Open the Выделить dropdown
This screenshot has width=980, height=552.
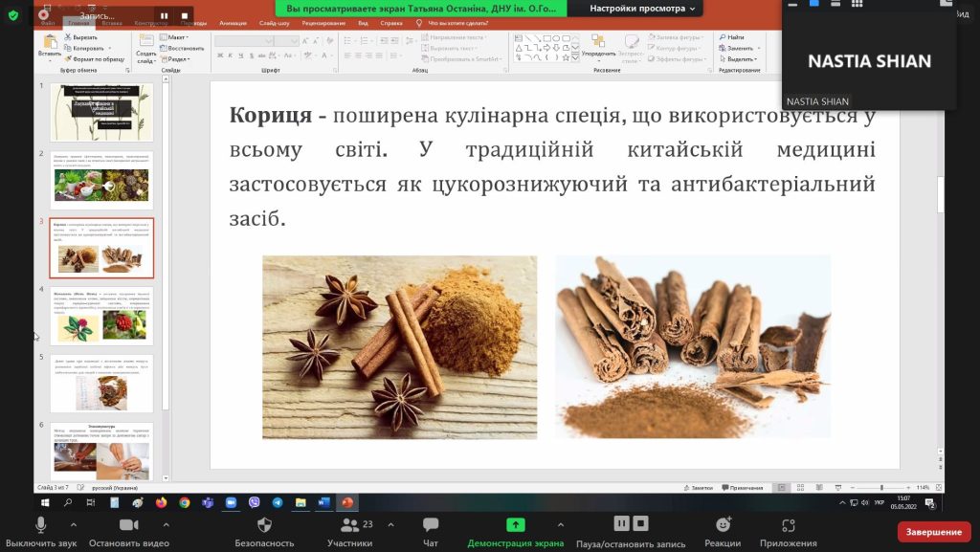coord(738,58)
